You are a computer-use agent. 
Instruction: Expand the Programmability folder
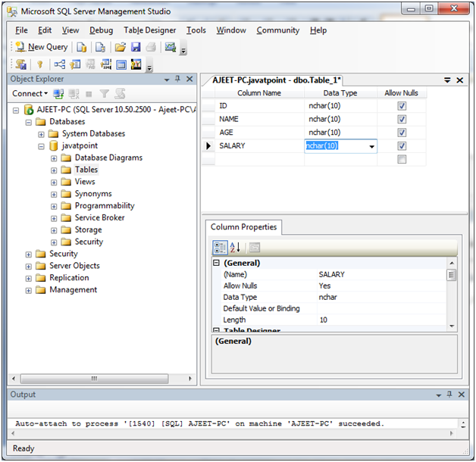point(54,207)
